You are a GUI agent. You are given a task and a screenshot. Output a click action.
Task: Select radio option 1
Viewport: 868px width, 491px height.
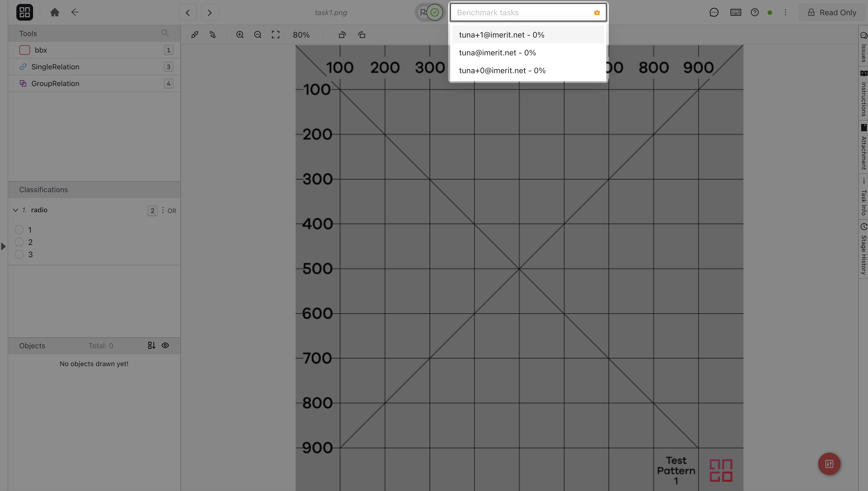pos(19,230)
